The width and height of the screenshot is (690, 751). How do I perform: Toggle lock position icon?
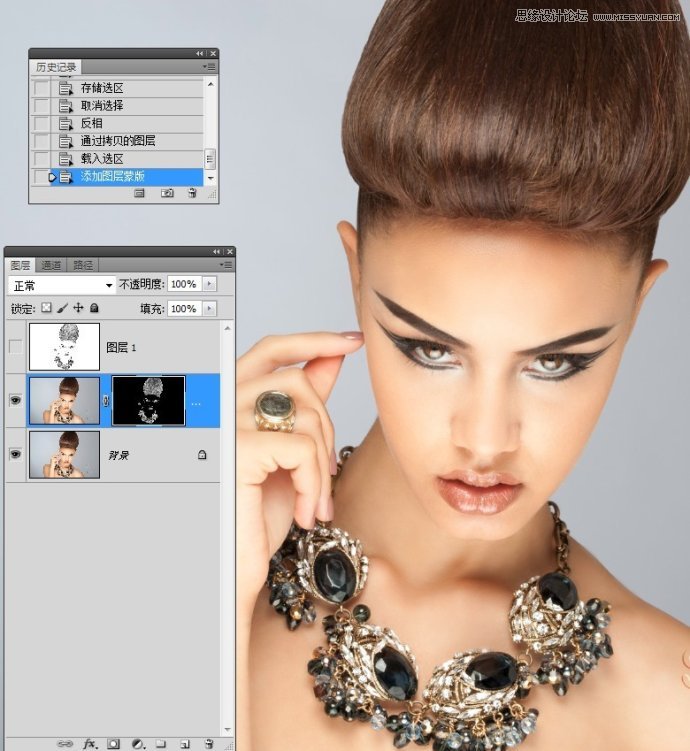(x=78, y=307)
